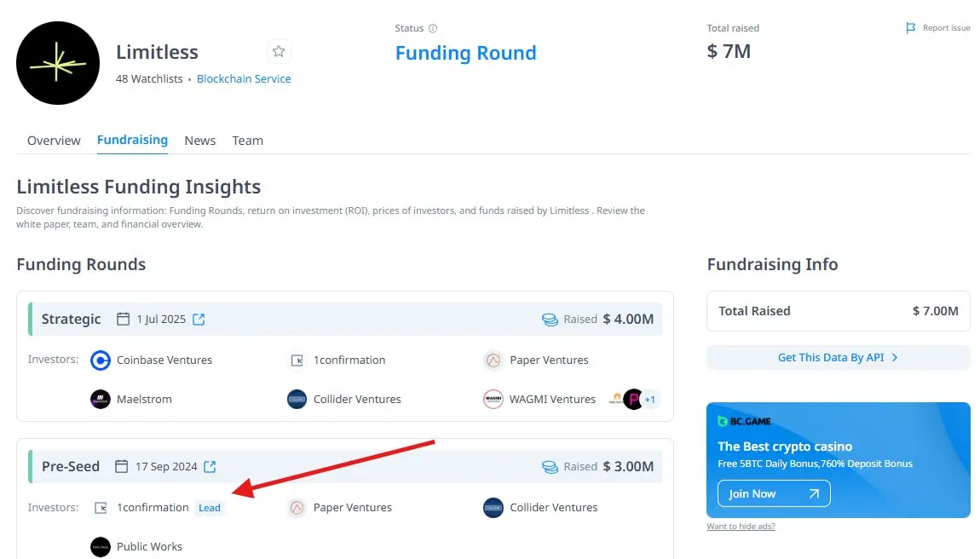Click the Paper Ventures logo in Strategic round

(x=493, y=360)
